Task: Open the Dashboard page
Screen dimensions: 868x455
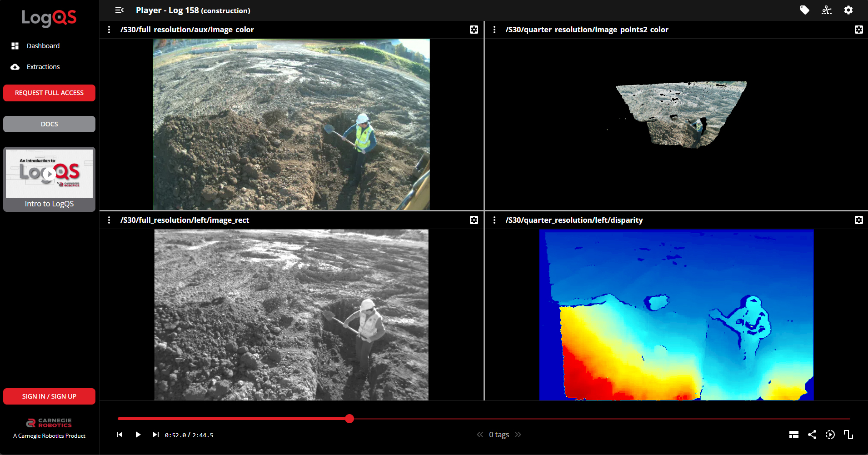Action: tap(43, 46)
